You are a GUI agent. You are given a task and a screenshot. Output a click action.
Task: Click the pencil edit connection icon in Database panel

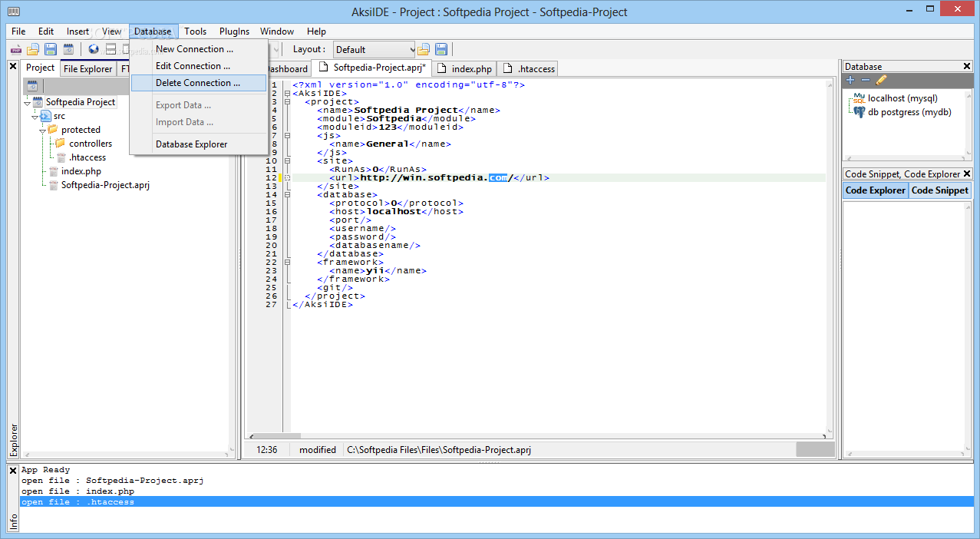[x=881, y=80]
